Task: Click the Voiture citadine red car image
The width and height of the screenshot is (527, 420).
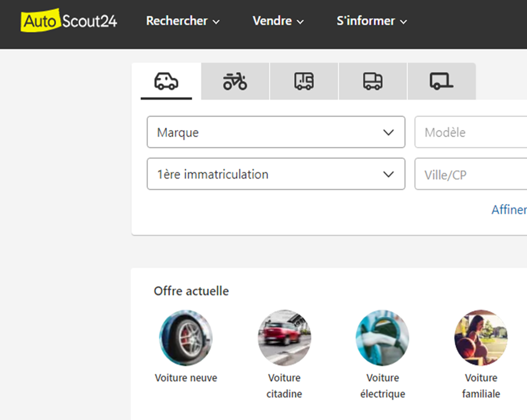Action: (x=284, y=338)
